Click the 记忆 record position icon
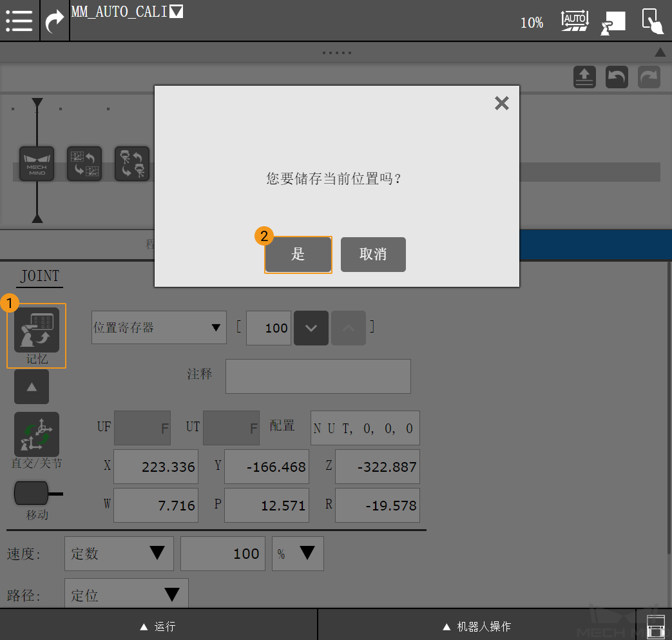The image size is (672, 640). point(37,331)
